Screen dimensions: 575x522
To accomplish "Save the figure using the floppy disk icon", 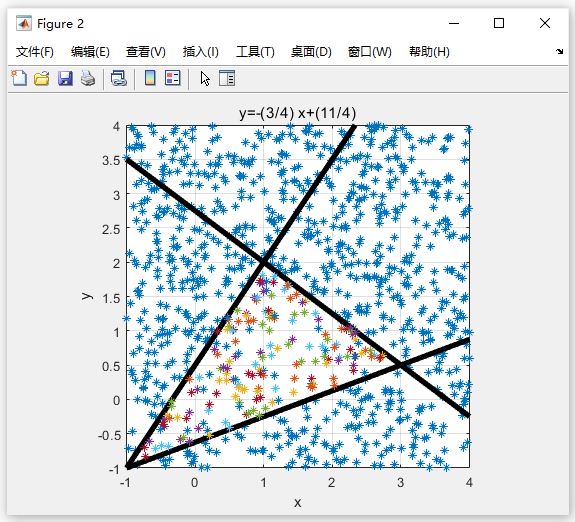I will [x=65, y=78].
